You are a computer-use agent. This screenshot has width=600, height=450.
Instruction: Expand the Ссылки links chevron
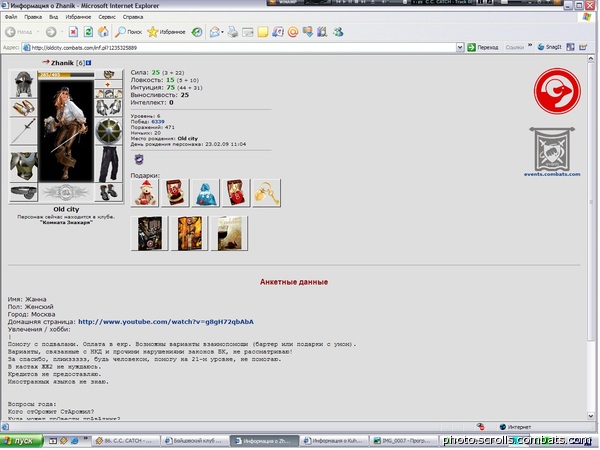(x=530, y=46)
